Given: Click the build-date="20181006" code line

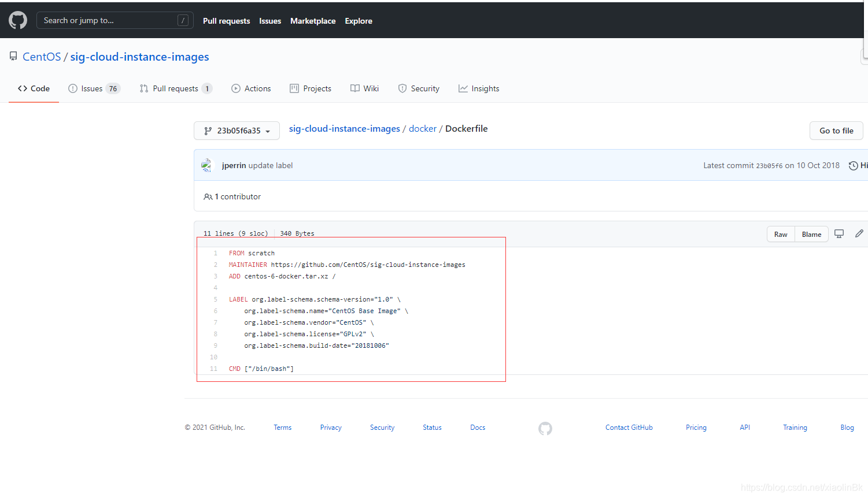Looking at the screenshot, I should coord(316,345).
